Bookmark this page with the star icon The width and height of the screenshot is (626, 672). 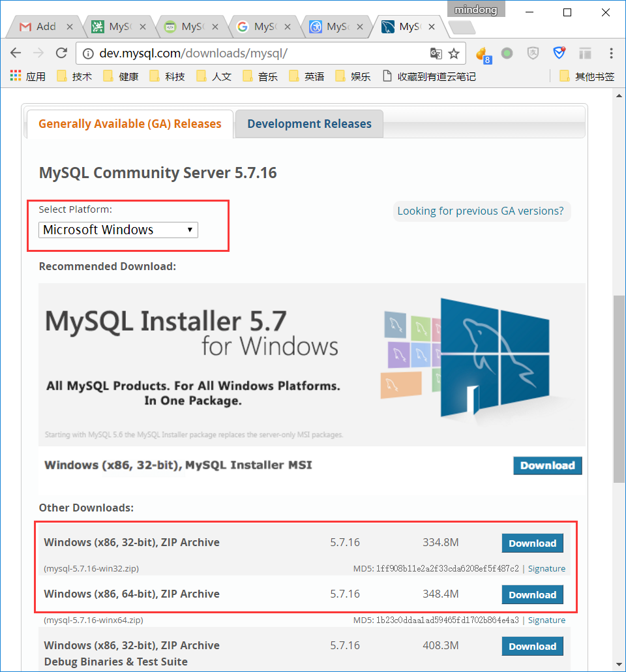pyautogui.click(x=454, y=53)
